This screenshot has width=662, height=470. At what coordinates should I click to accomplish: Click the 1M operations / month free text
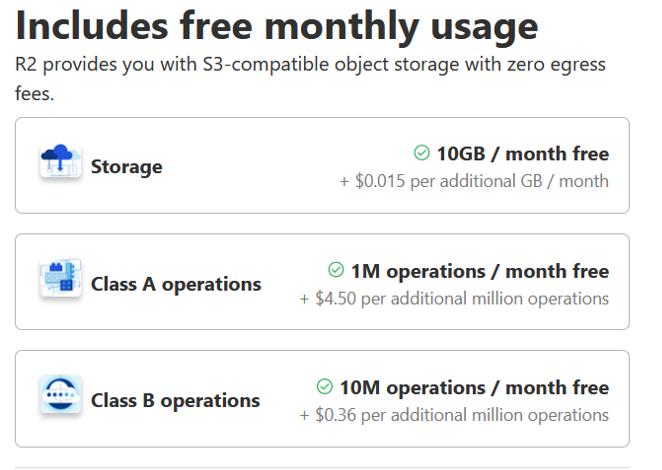pyautogui.click(x=479, y=271)
